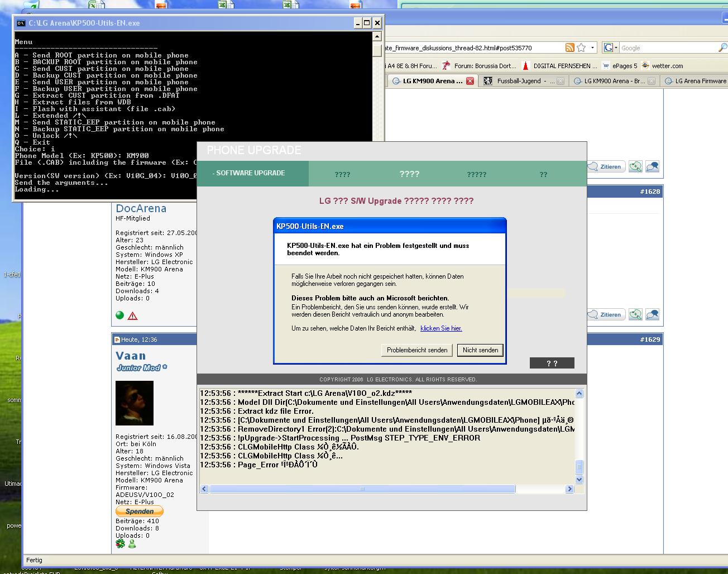Click log horizontal scroll left arrow
The width and height of the screenshot is (728, 574).
204,489
